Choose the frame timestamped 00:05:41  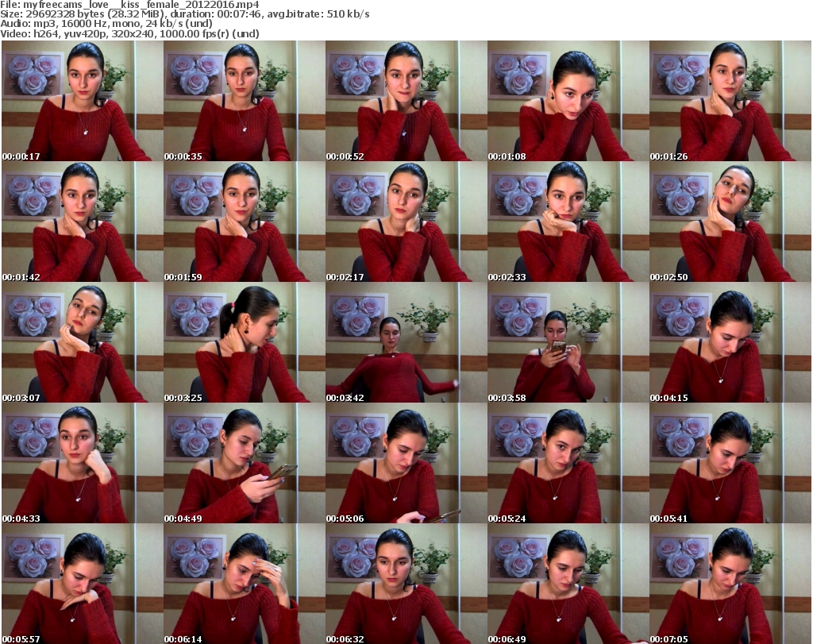(x=730, y=464)
